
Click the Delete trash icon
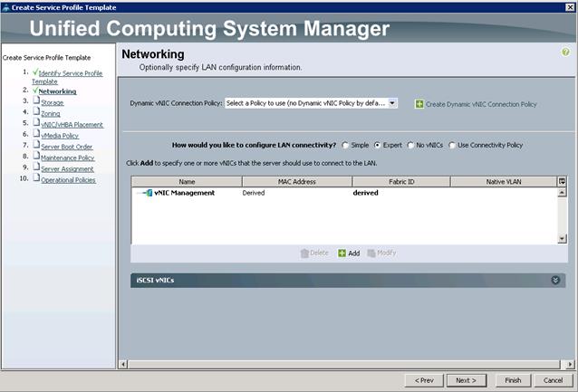pyautogui.click(x=304, y=253)
